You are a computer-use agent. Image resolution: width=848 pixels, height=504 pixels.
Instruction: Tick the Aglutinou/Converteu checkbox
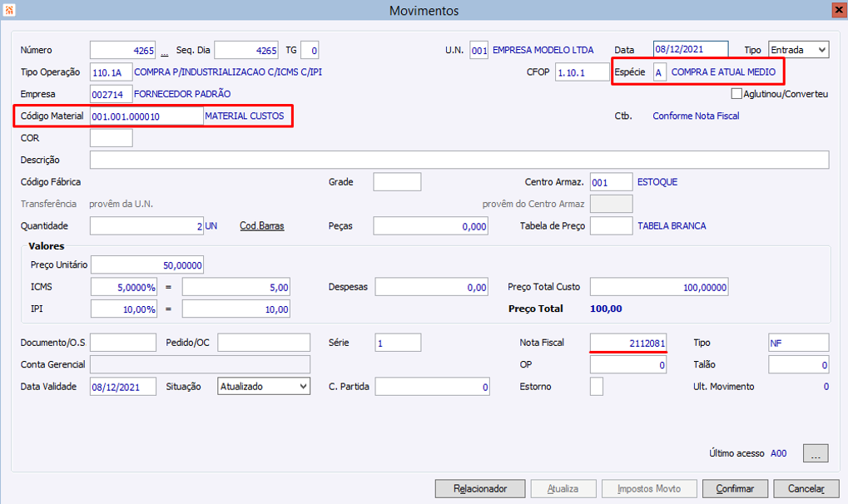[736, 93]
